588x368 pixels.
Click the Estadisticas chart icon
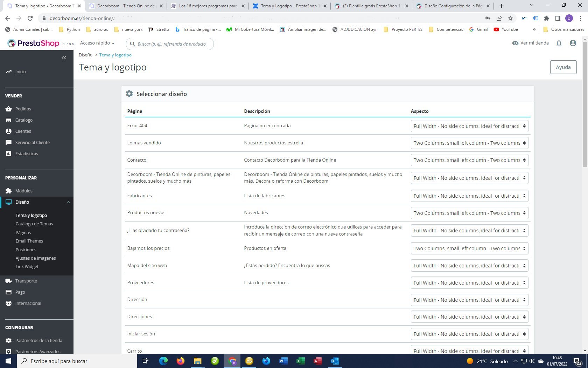pos(9,154)
